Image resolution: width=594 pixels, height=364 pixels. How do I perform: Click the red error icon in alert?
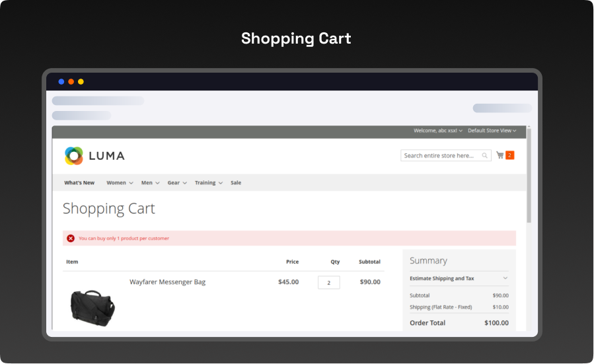coord(71,238)
